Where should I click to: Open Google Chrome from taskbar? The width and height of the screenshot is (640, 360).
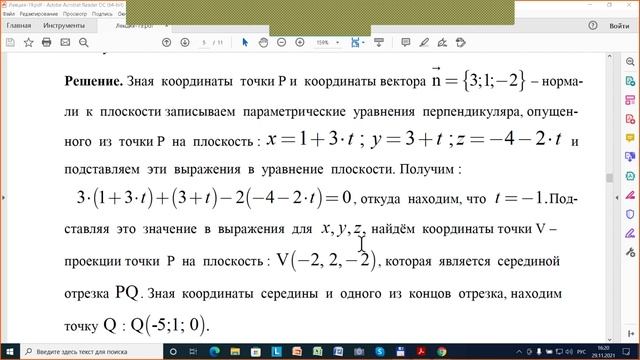tap(442, 351)
